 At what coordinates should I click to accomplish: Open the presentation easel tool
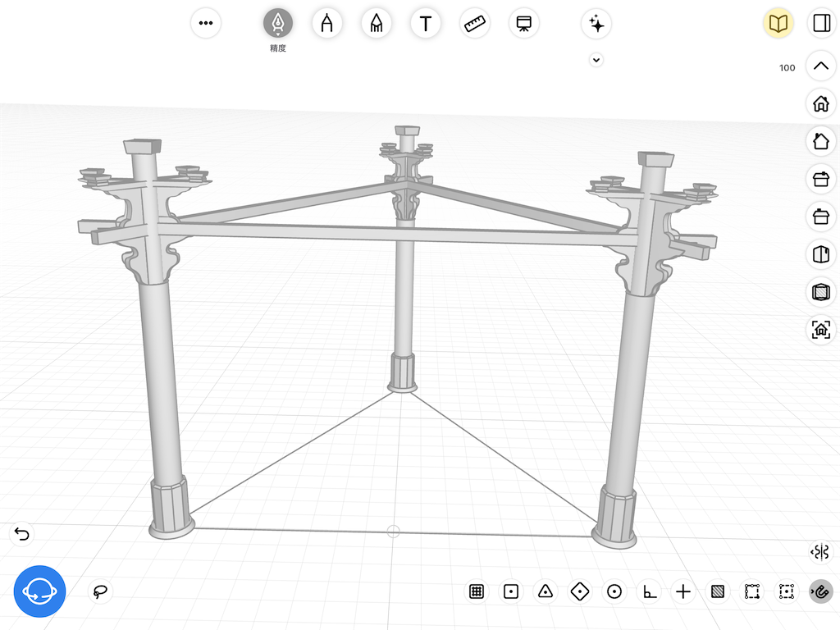(x=524, y=23)
